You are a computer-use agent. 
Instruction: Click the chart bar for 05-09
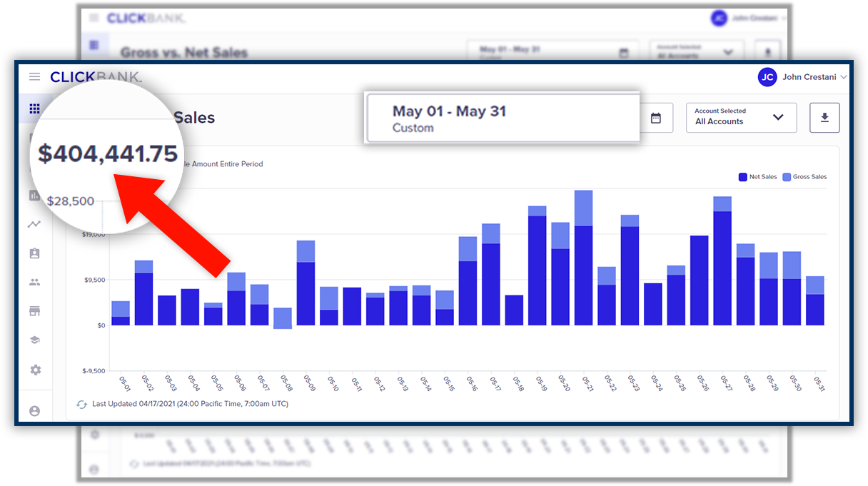[306, 283]
